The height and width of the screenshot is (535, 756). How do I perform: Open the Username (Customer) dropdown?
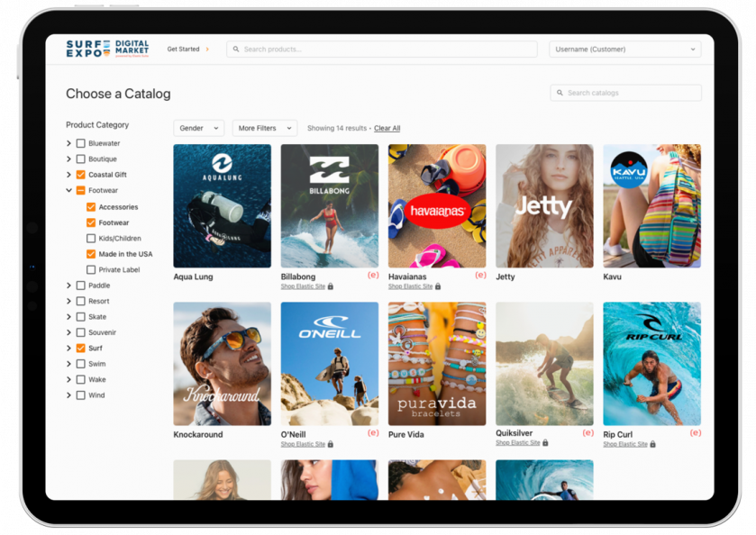point(624,50)
